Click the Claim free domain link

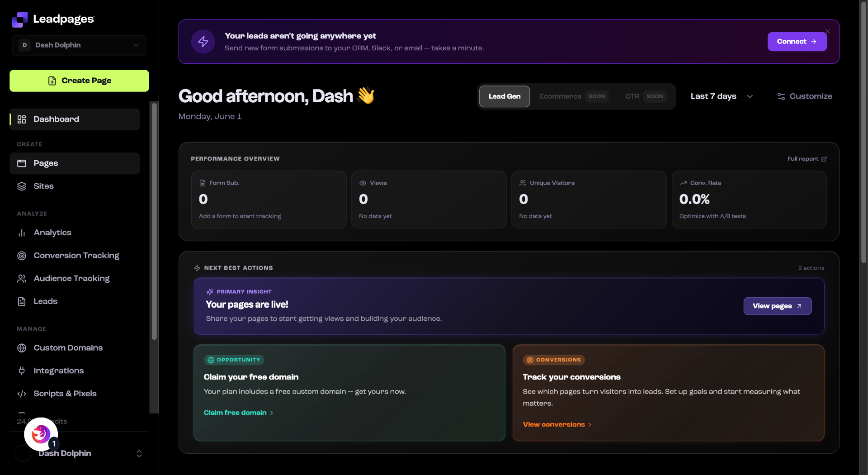(238, 413)
